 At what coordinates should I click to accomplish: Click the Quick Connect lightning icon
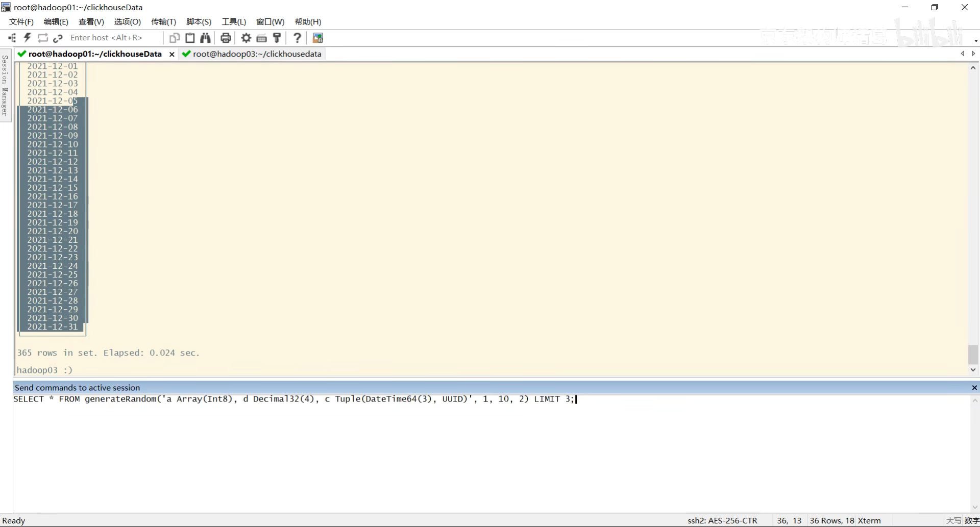click(x=28, y=38)
